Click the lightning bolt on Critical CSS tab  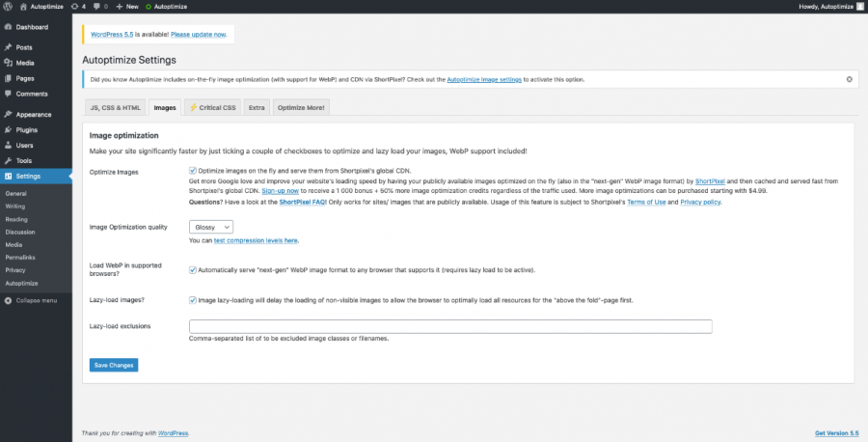pyautogui.click(x=193, y=107)
